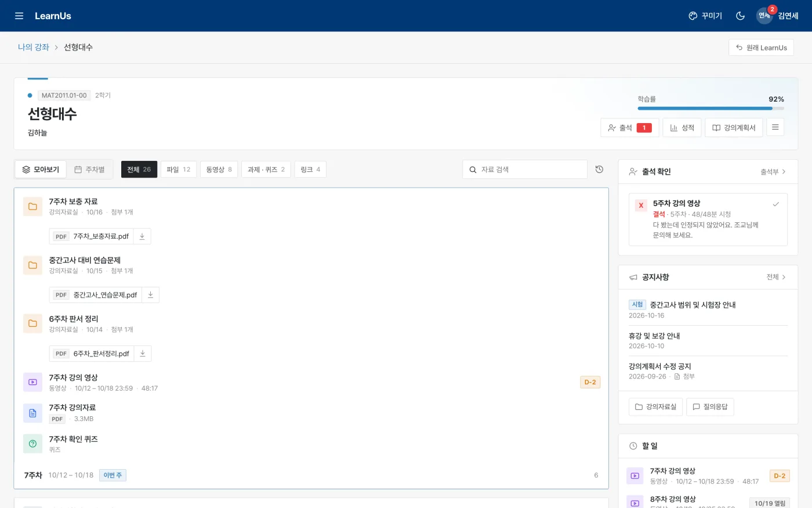The image size is (812, 508).
Task: Open 중간고사 대비 연습문제 folder icon
Action: (32, 265)
